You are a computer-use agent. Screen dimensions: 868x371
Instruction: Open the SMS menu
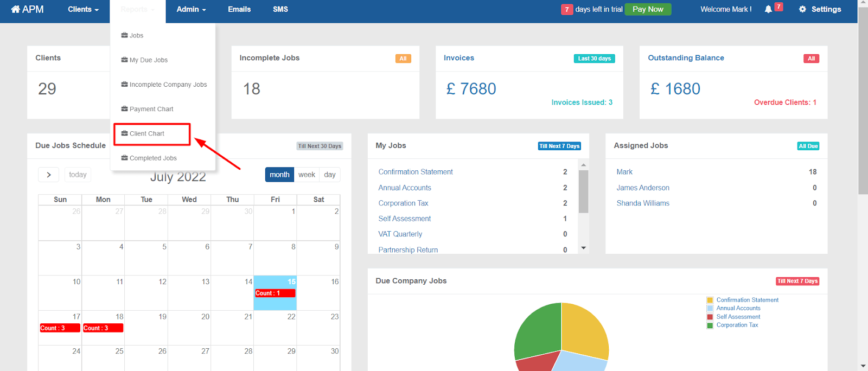280,9
